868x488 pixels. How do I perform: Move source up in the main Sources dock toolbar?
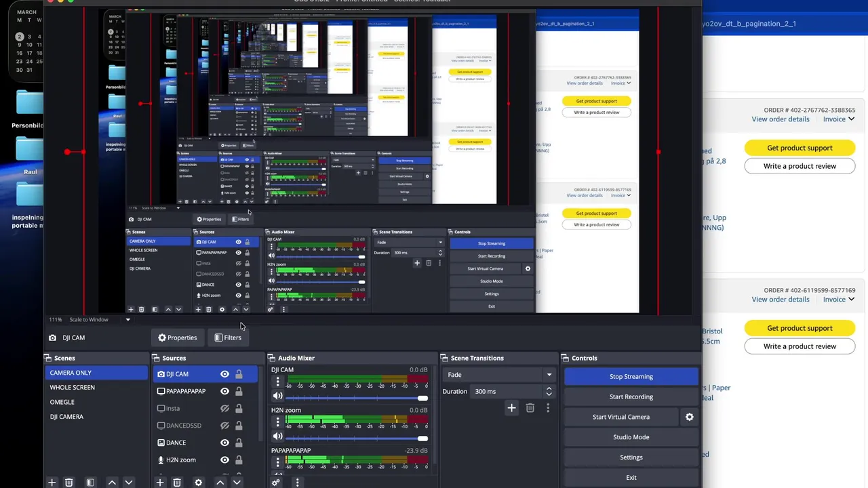(x=220, y=483)
